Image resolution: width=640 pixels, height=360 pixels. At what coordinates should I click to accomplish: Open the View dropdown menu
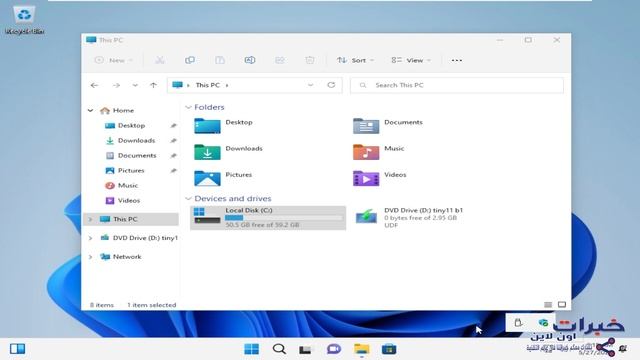click(x=411, y=60)
